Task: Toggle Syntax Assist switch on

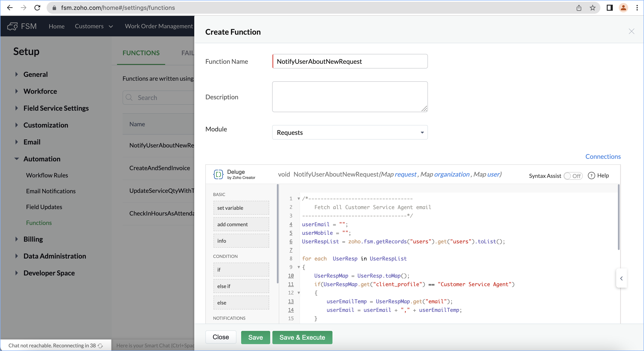Action: tap(573, 176)
